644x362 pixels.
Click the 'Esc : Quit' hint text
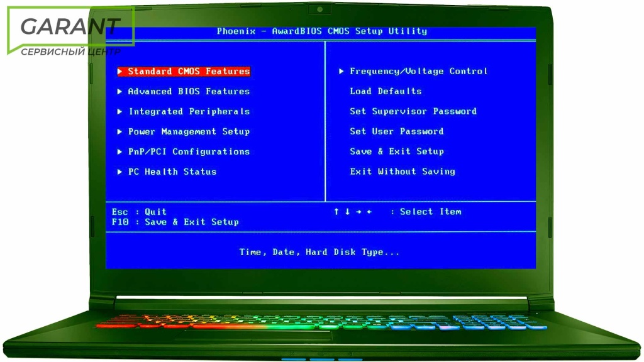coord(139,212)
